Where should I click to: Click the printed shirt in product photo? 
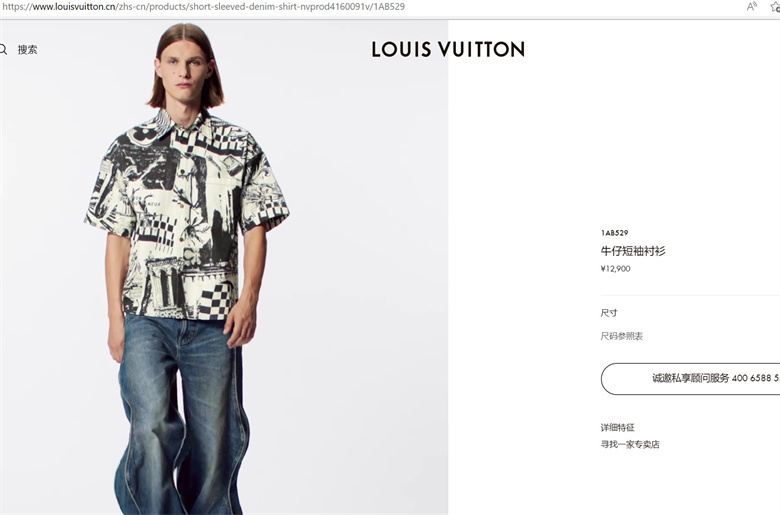point(187,214)
